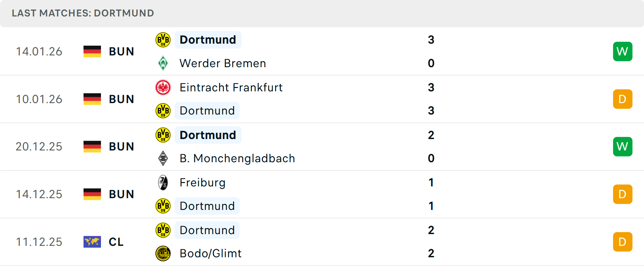The image size is (644, 266).
Task: Click the green W badge for Monchengladbach match
Action: (623, 146)
